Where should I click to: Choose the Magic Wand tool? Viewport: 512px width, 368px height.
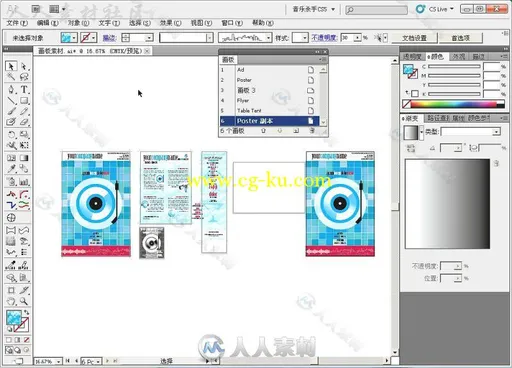click(x=11, y=77)
